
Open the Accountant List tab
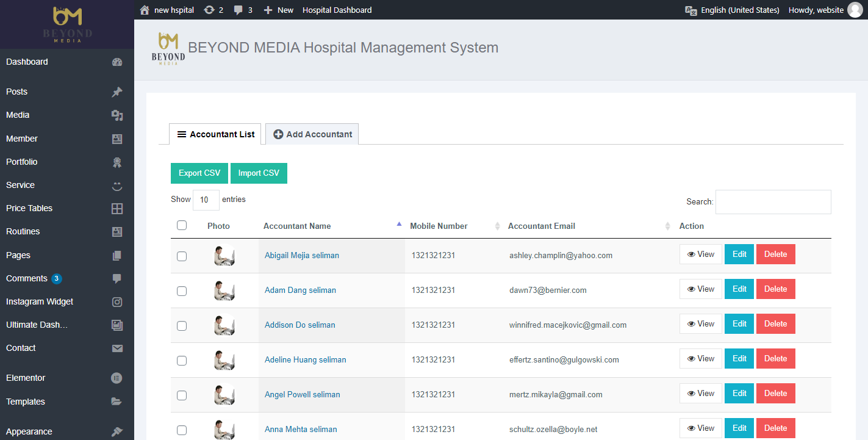pyautogui.click(x=216, y=134)
